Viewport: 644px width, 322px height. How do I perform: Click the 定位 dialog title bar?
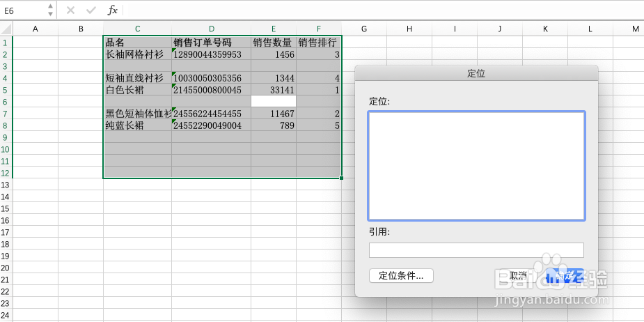(476, 73)
